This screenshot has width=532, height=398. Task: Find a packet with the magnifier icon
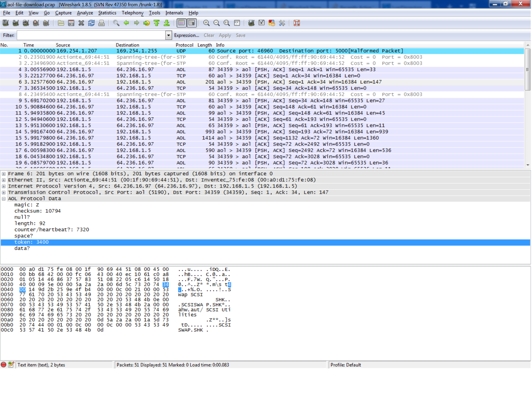tap(116, 23)
